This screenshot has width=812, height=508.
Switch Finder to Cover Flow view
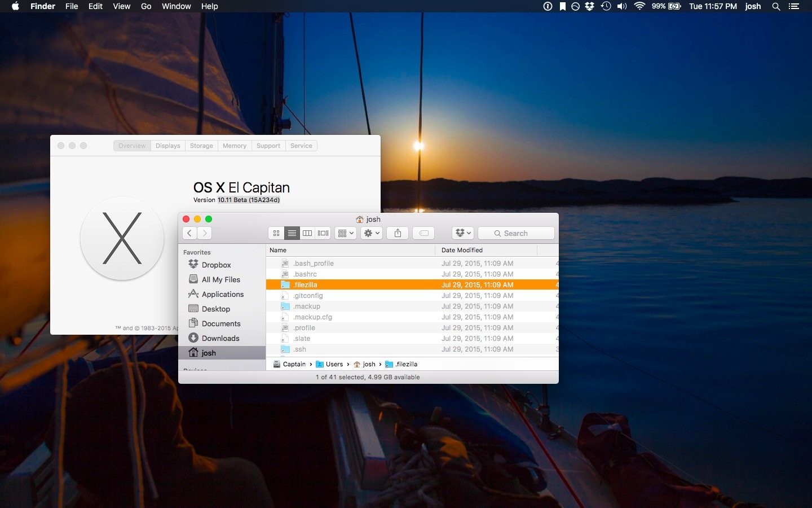click(323, 233)
